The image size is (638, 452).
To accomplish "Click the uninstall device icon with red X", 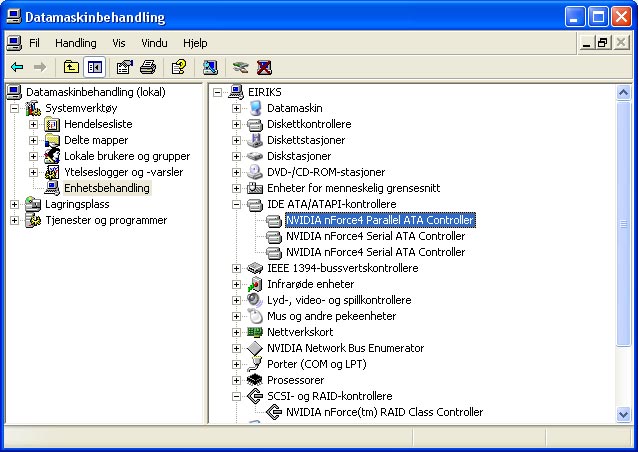I will point(264,67).
